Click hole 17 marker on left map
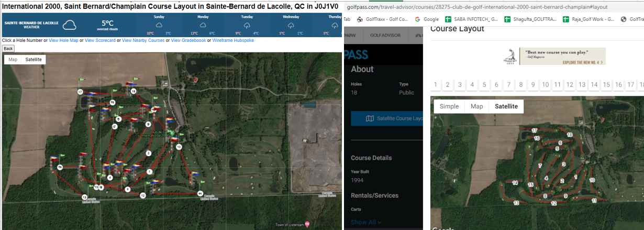Screen dimensions: 644x230 [80, 92]
